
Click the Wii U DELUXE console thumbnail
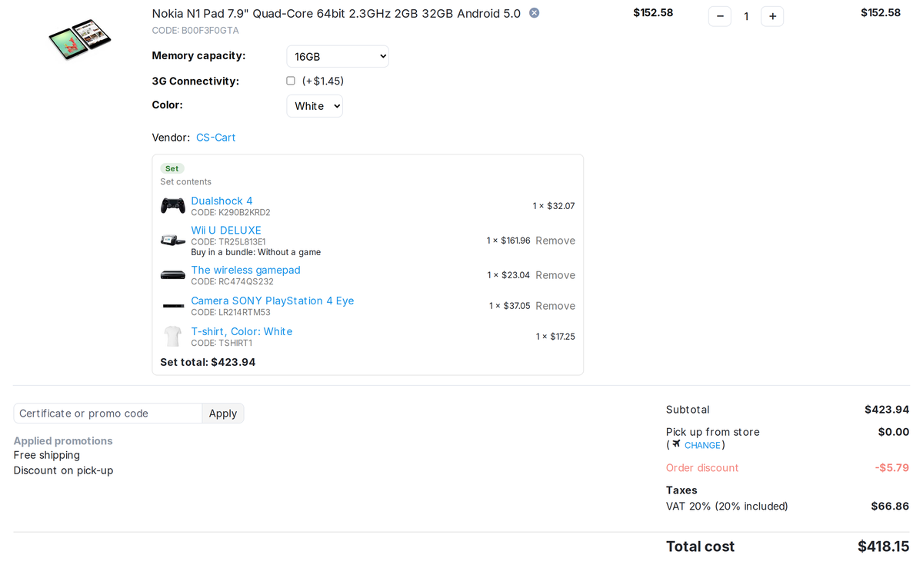173,241
